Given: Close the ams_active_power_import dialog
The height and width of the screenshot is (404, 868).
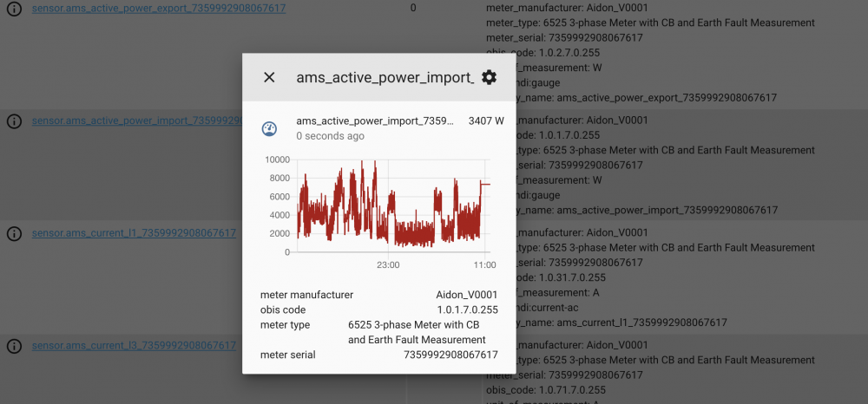Looking at the screenshot, I should point(269,77).
